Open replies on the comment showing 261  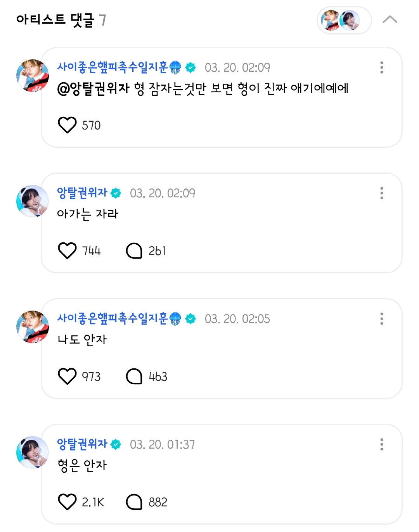[134, 251]
